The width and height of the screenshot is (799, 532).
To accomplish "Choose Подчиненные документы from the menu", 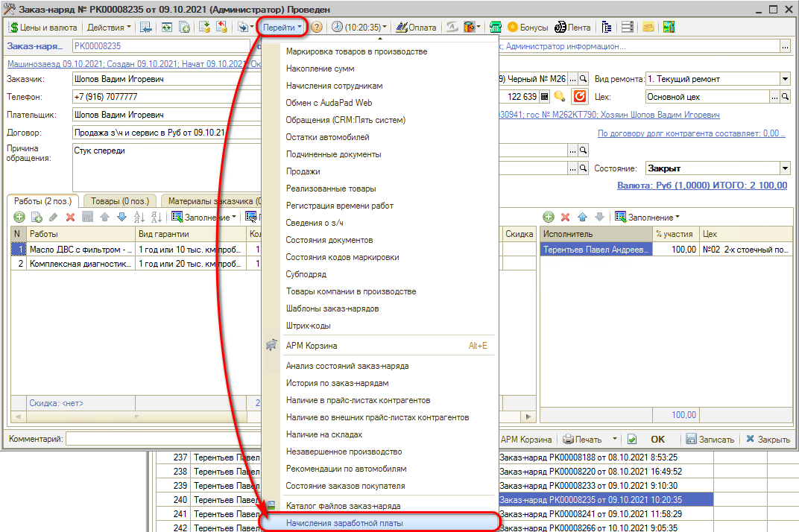I will coord(333,154).
